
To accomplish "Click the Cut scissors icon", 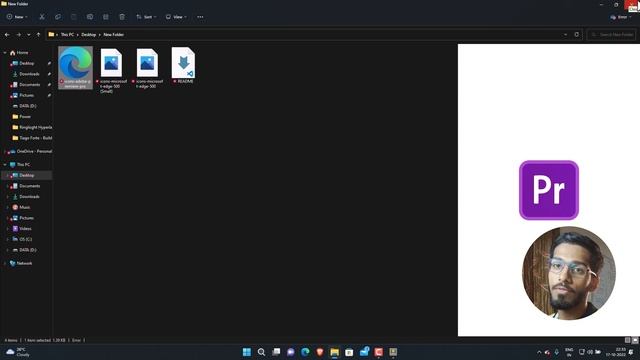I will coord(42,17).
